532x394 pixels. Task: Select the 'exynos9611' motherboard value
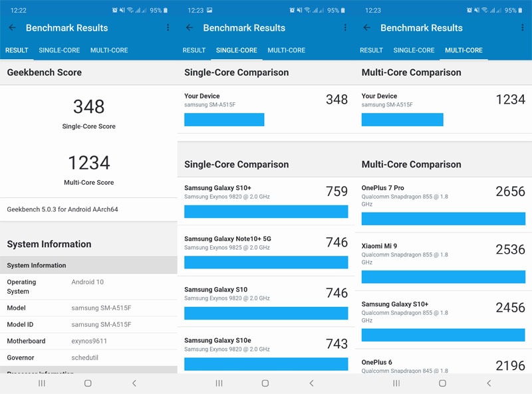point(89,341)
